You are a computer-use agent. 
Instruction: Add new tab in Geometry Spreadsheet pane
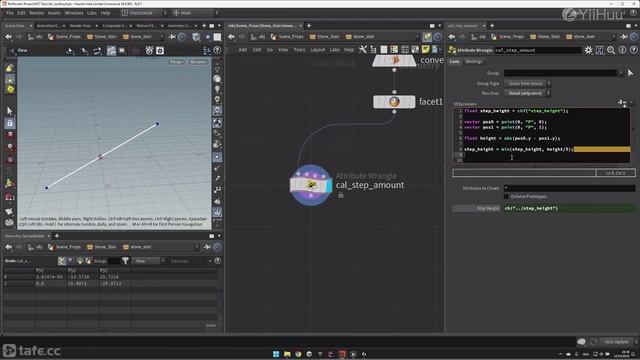coord(57,236)
